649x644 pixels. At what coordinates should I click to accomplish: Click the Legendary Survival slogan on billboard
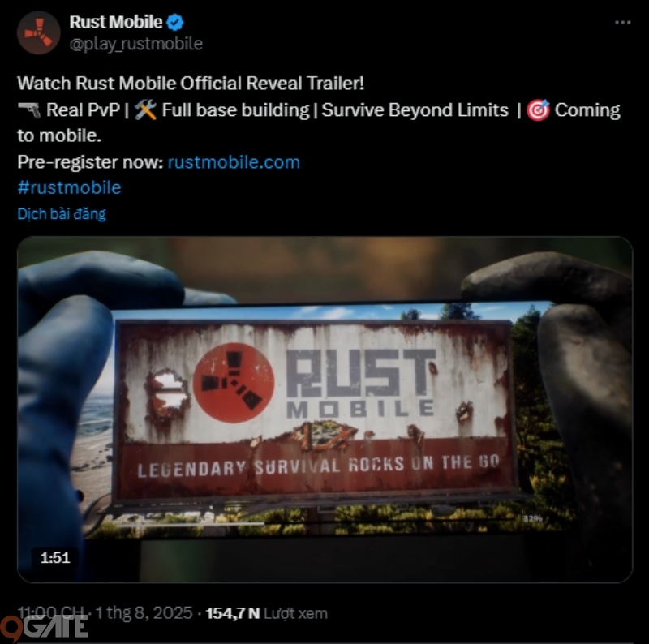coord(318,466)
